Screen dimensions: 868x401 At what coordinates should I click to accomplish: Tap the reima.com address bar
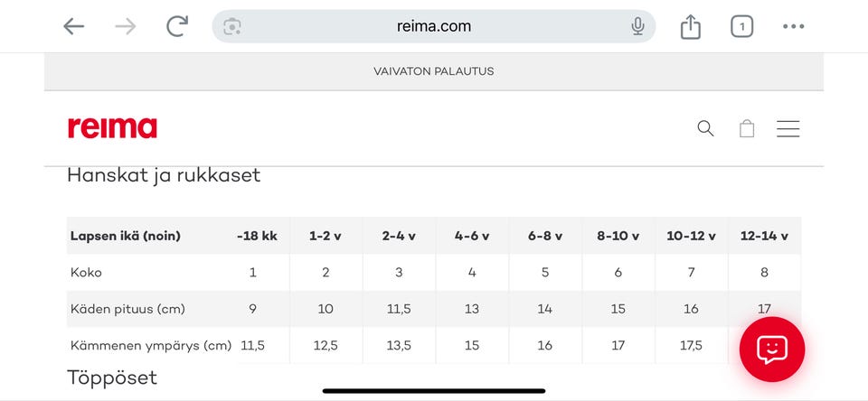pyautogui.click(x=434, y=26)
